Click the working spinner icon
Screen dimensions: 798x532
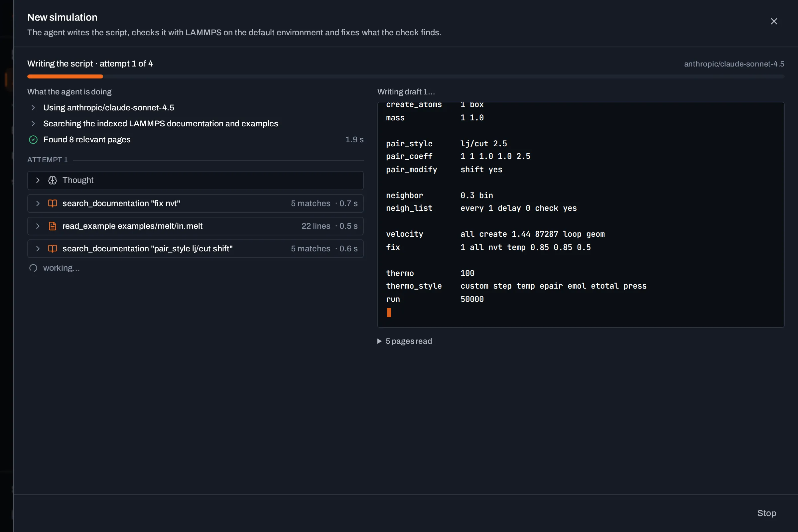(33, 268)
